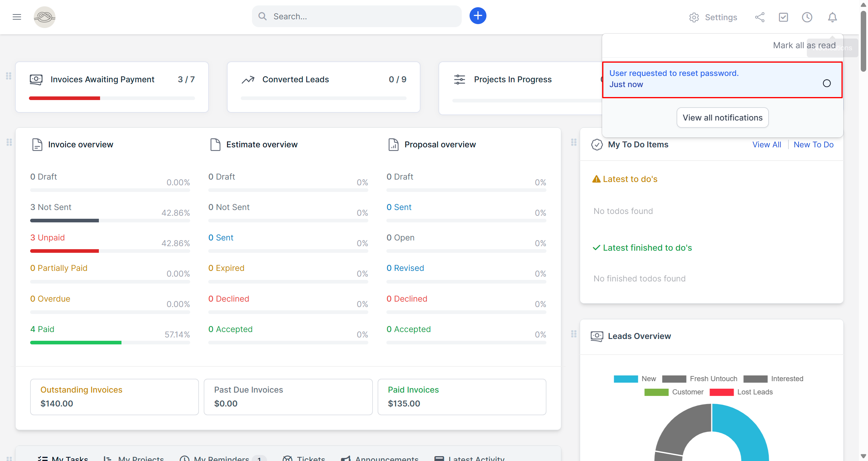Screen dimensions: 868x461
Task: Click the share icon in the top bar
Action: pos(760,17)
